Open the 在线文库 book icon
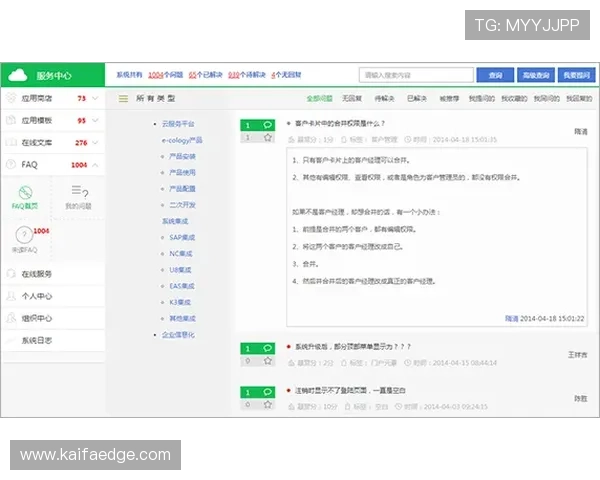The image size is (600, 480). [x=11, y=142]
